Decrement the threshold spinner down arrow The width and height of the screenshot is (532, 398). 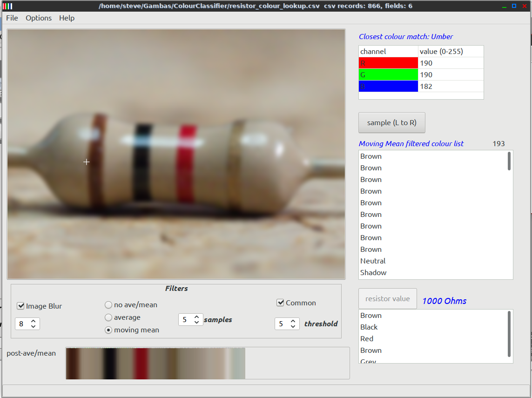click(293, 326)
